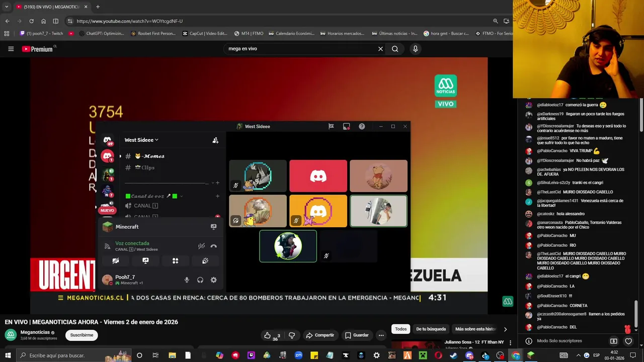Click NUEVO unread indicator in server list
644x362 pixels.
107,210
